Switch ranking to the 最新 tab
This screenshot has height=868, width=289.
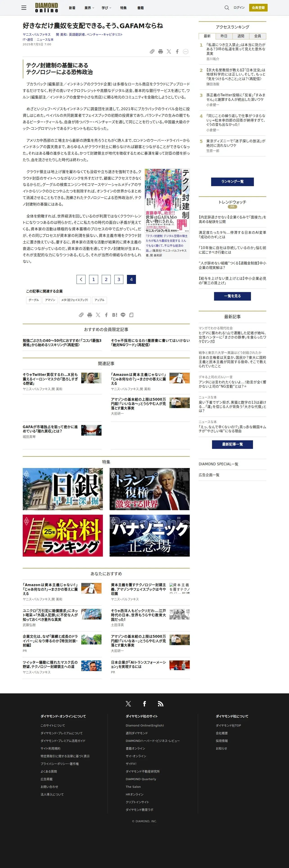click(x=207, y=36)
